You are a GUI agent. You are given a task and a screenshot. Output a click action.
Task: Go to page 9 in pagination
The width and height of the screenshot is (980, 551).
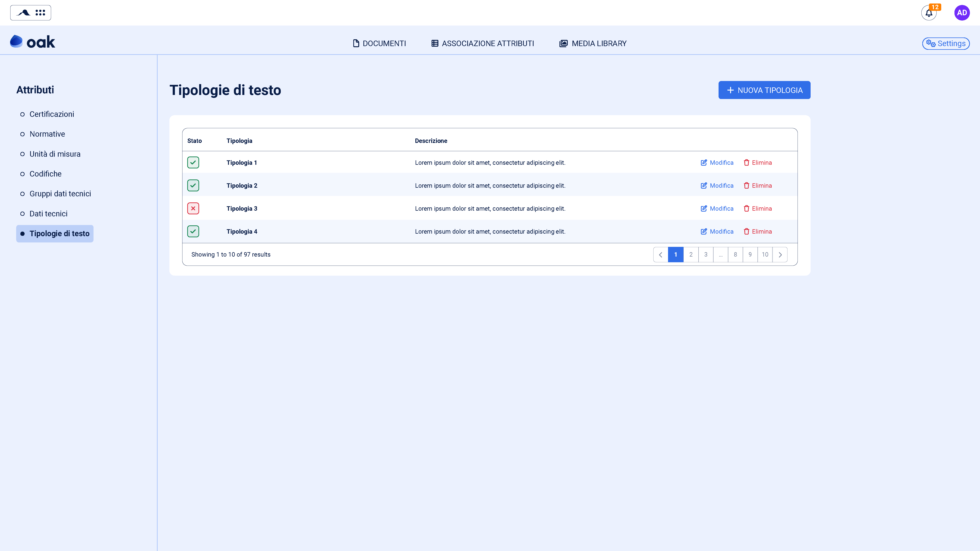pyautogui.click(x=750, y=255)
